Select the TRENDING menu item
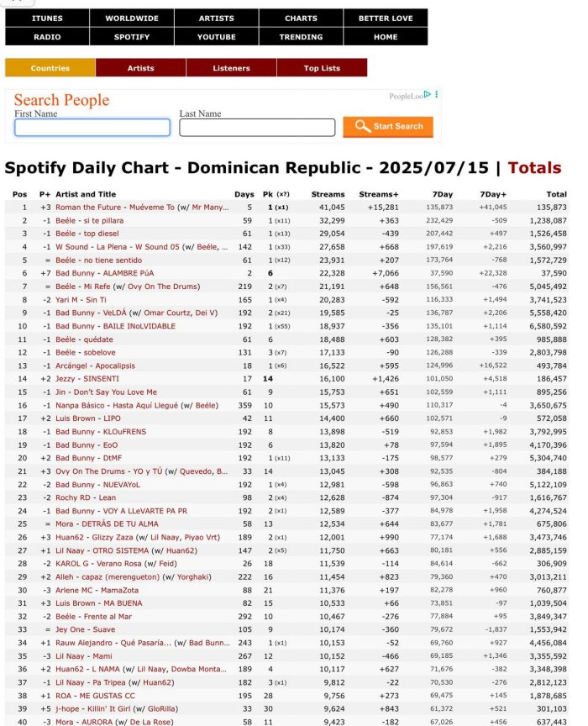This screenshot has height=726, width=588. (x=301, y=37)
